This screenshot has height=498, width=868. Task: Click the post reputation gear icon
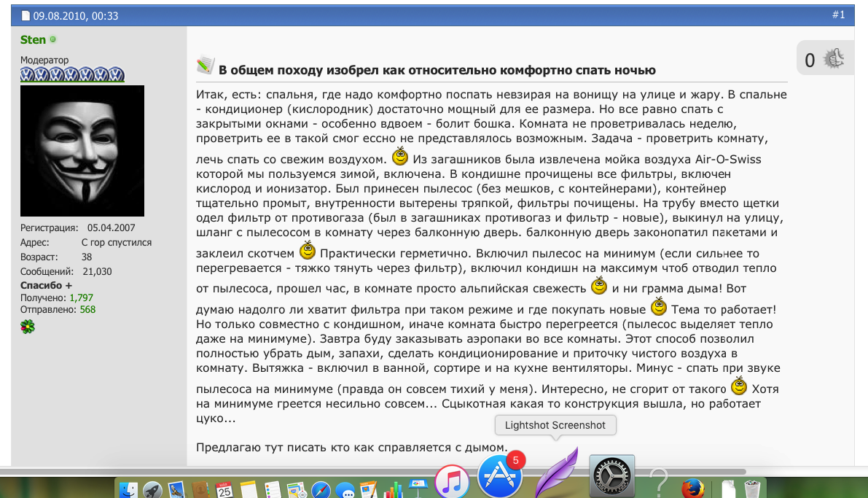click(x=833, y=59)
